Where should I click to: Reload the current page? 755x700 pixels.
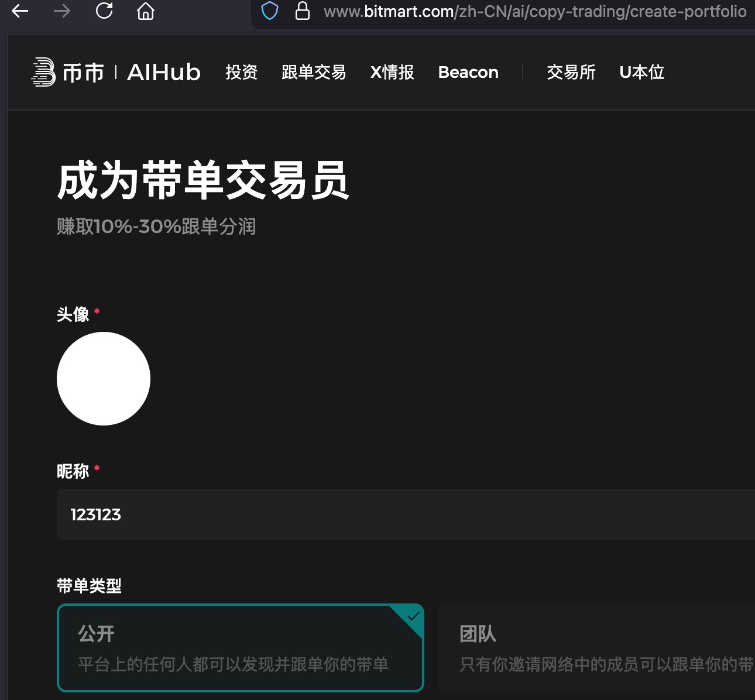pyautogui.click(x=104, y=11)
